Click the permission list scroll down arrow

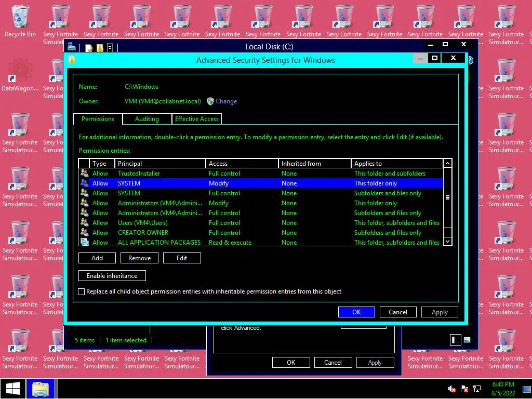click(447, 241)
